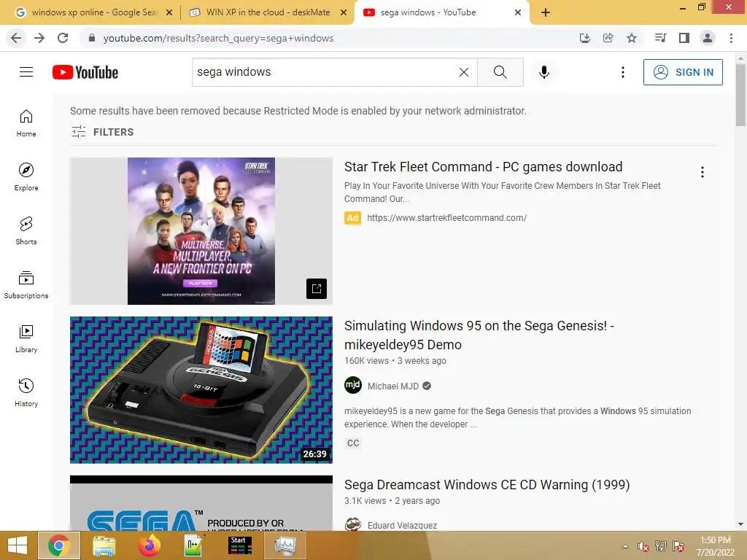Go back with the browser back arrow

tap(16, 38)
